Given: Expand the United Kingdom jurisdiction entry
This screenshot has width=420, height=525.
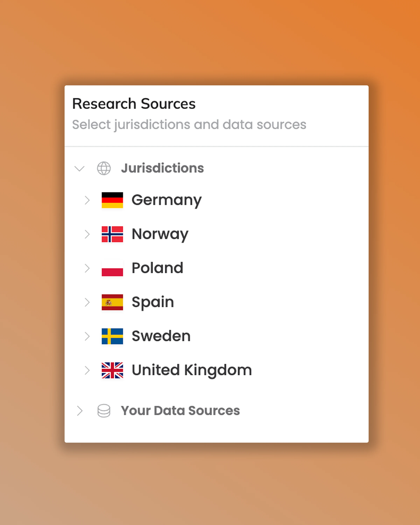Looking at the screenshot, I should pyautogui.click(x=87, y=370).
